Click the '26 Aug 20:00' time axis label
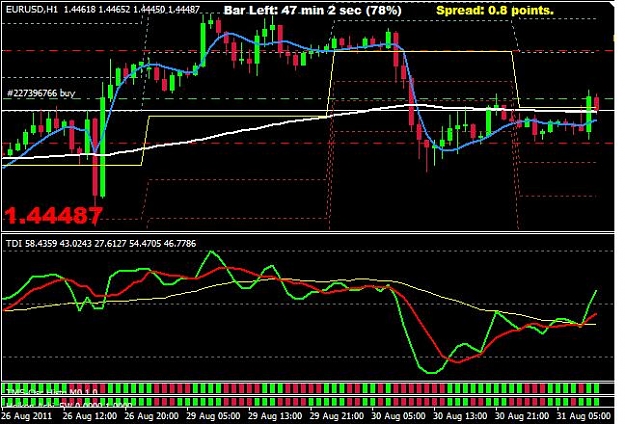 151,416
